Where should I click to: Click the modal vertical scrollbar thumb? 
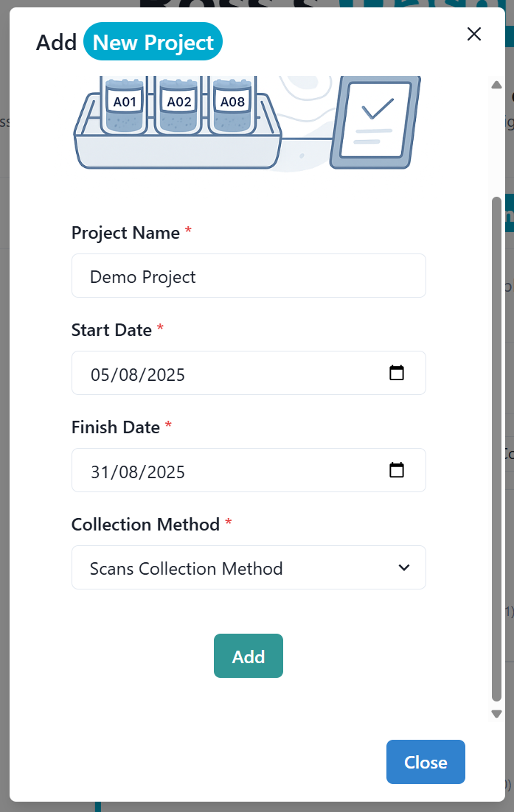coord(496,449)
